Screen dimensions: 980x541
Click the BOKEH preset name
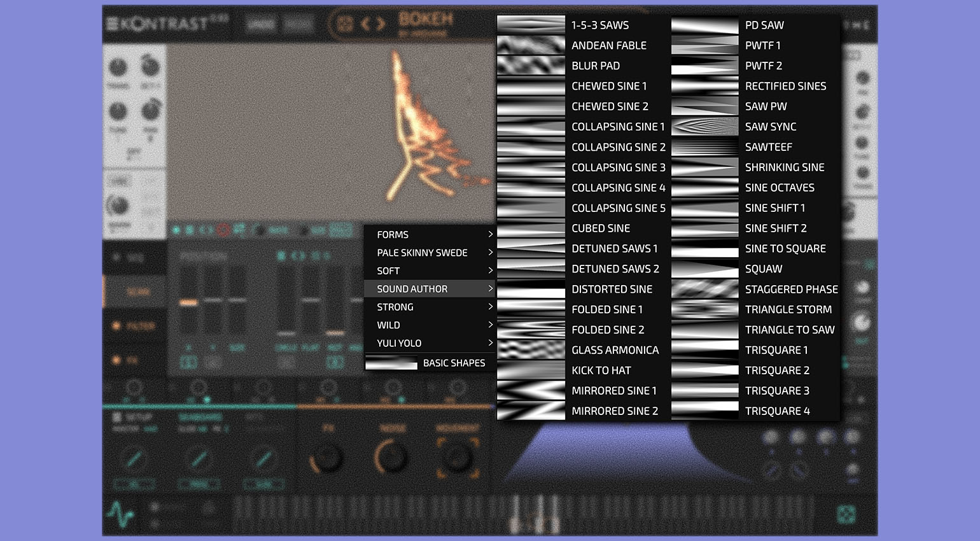coord(426,19)
